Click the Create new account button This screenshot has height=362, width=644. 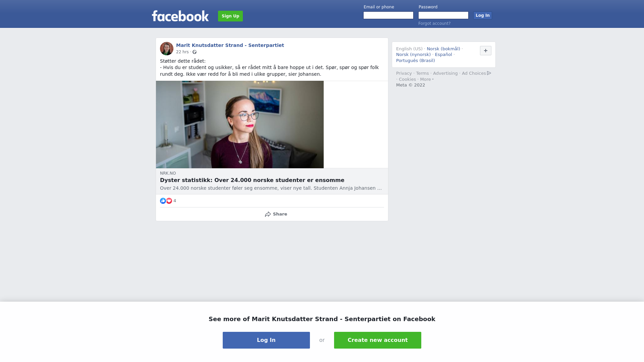click(378, 340)
